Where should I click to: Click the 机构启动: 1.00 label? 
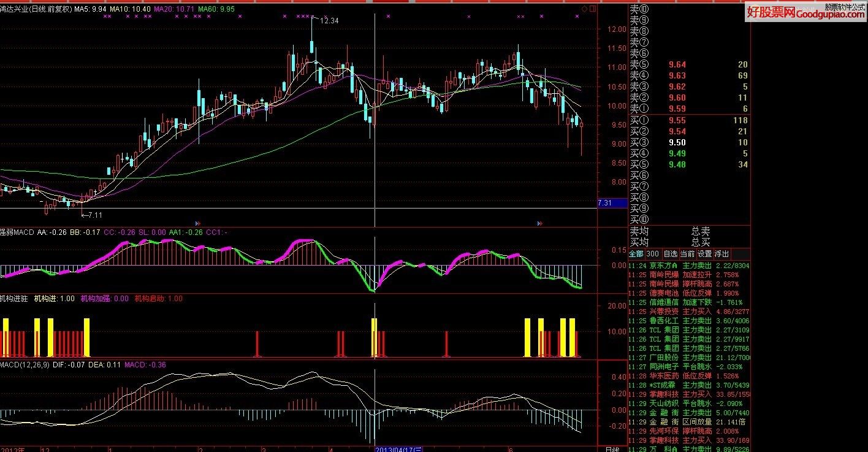(x=158, y=299)
